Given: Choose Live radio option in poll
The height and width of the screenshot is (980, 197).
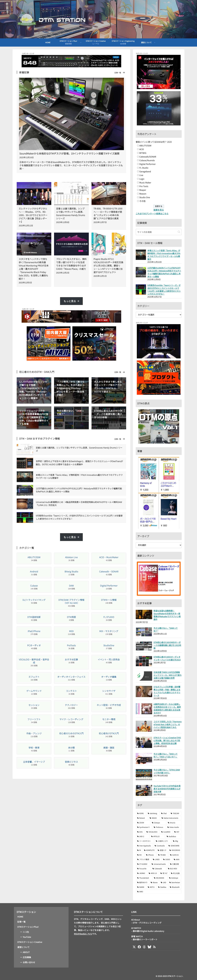Looking at the screenshot, I should (x=138, y=175).
